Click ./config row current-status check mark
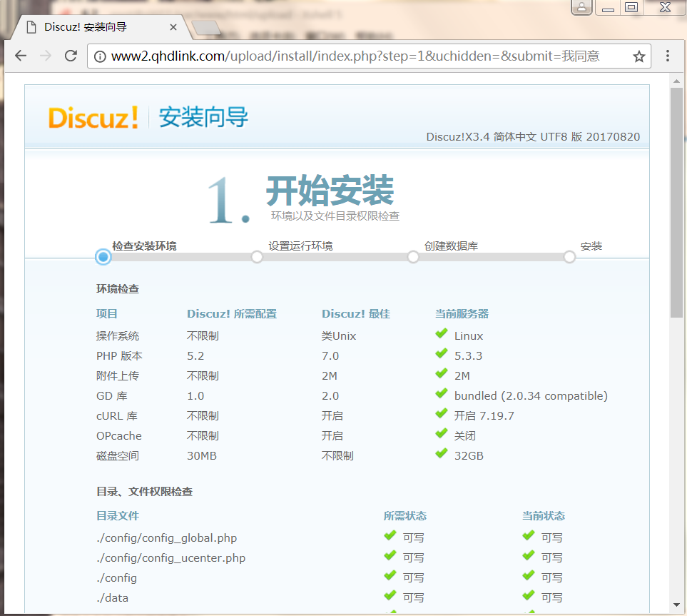The height and width of the screenshot is (616, 687). (529, 575)
